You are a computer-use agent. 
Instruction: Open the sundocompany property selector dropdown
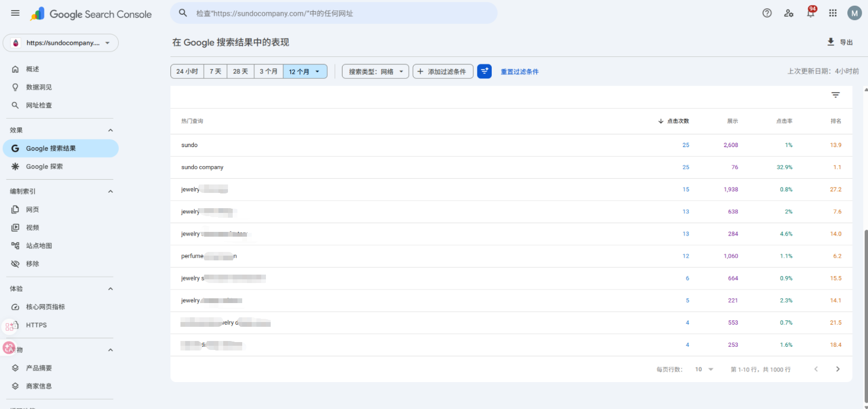pos(61,43)
